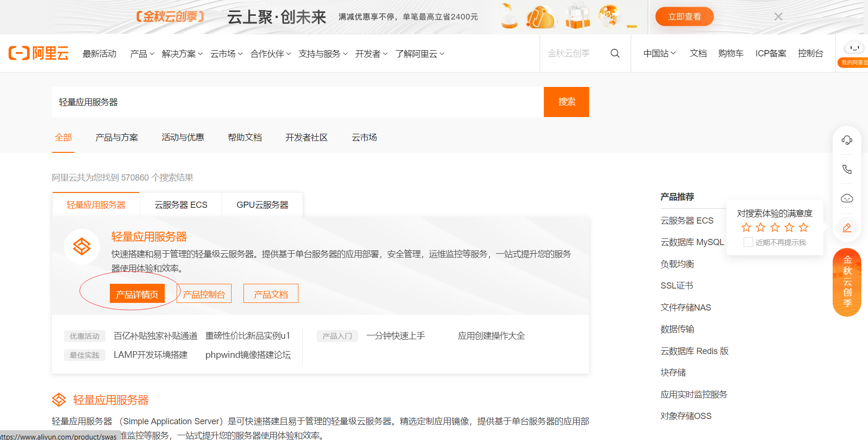This screenshot has width=868, height=440.
Task: Expand the 开发者 dropdown menu
Action: [x=371, y=54]
